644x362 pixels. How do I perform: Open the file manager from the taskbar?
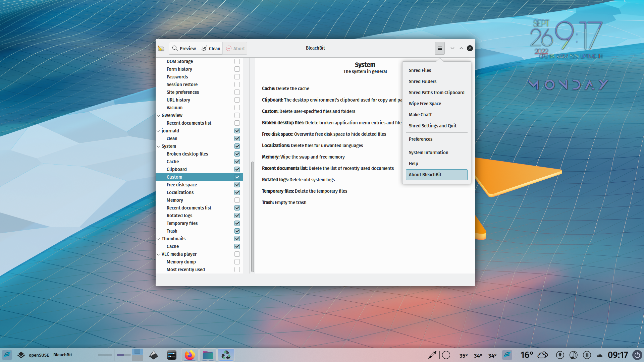tap(208, 355)
